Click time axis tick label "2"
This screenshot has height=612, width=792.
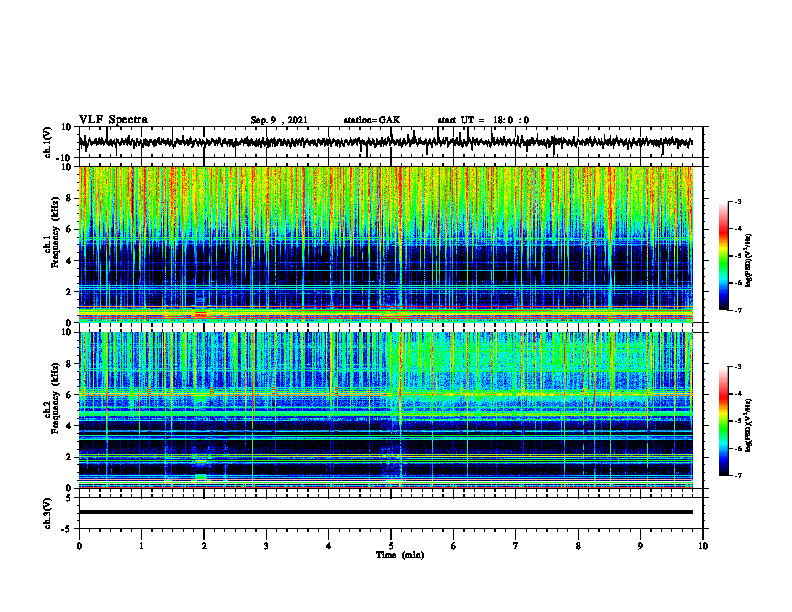coord(204,546)
